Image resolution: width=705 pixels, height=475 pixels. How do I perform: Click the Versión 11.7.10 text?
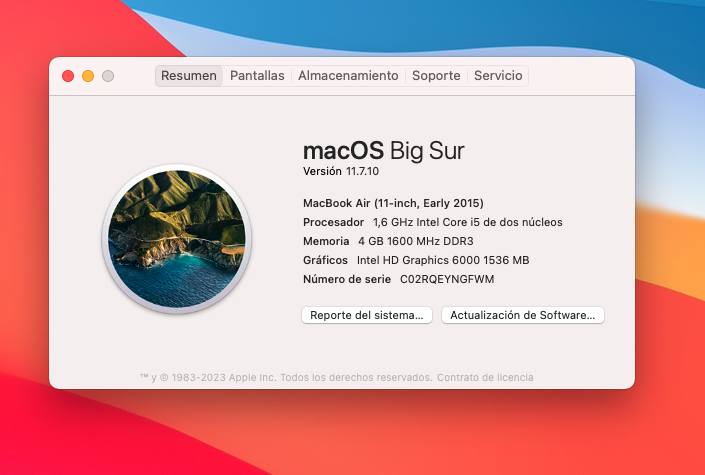(341, 171)
